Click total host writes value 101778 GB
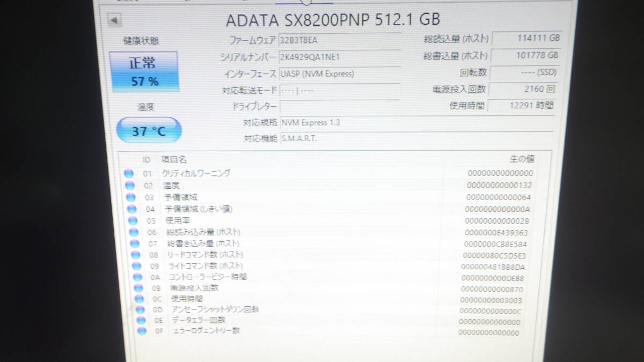Viewport: 644px width, 362px height. [525, 55]
